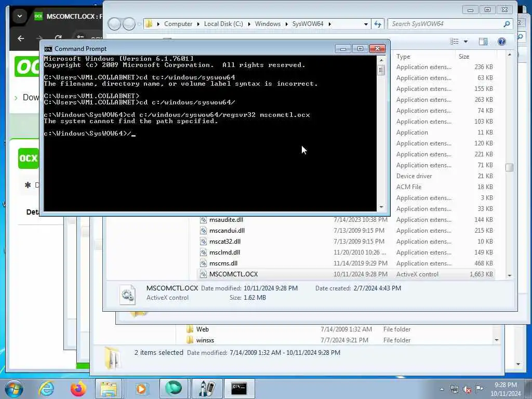The width and height of the screenshot is (532, 399).
Task: Switch to Command Prompt taskbar button
Action: (x=239, y=389)
